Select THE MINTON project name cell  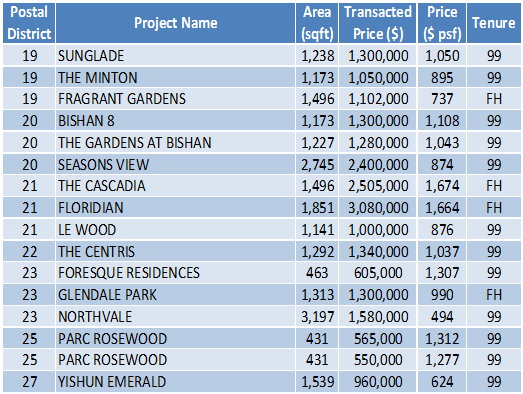[x=175, y=77]
